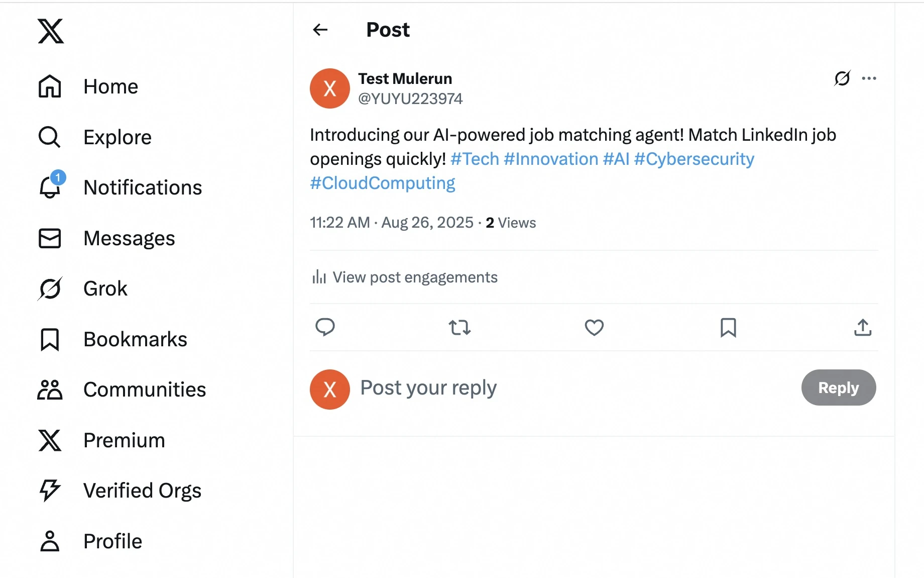Repost using the retweet arrows icon
The image size is (924, 578).
pos(459,328)
